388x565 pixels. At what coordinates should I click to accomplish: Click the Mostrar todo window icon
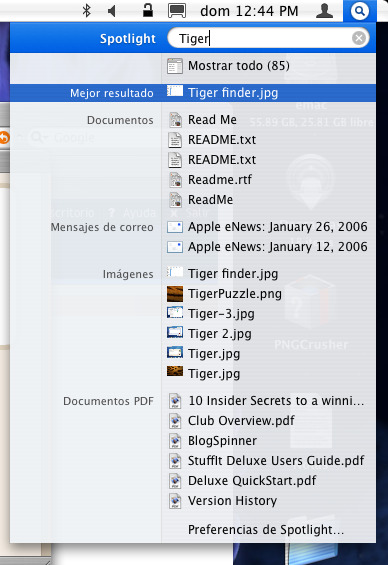175,66
